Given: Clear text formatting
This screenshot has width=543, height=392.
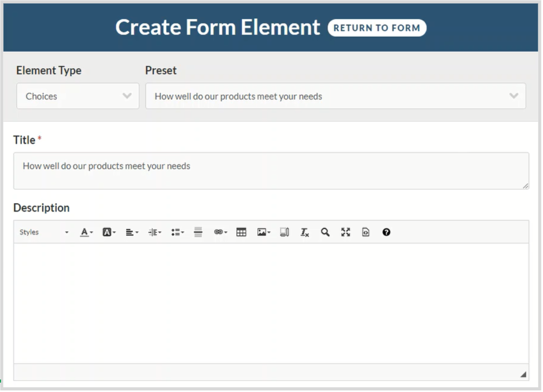Looking at the screenshot, I should [x=305, y=232].
